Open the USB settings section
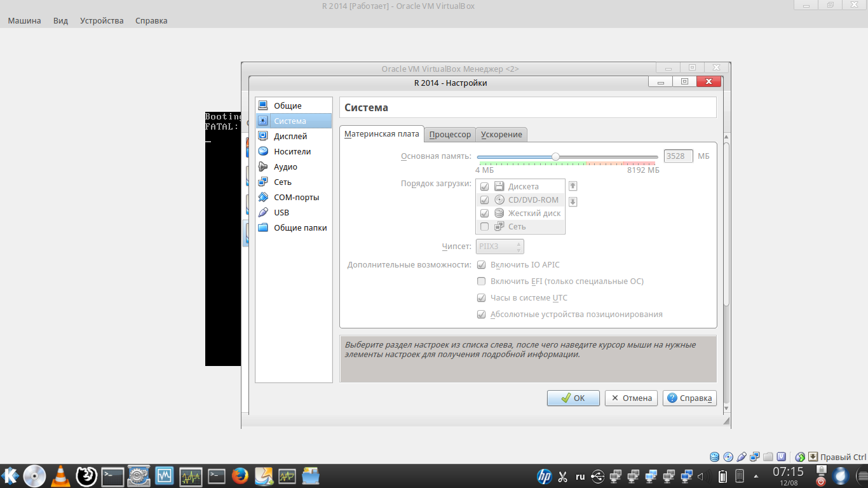868x488 pixels. [281, 212]
